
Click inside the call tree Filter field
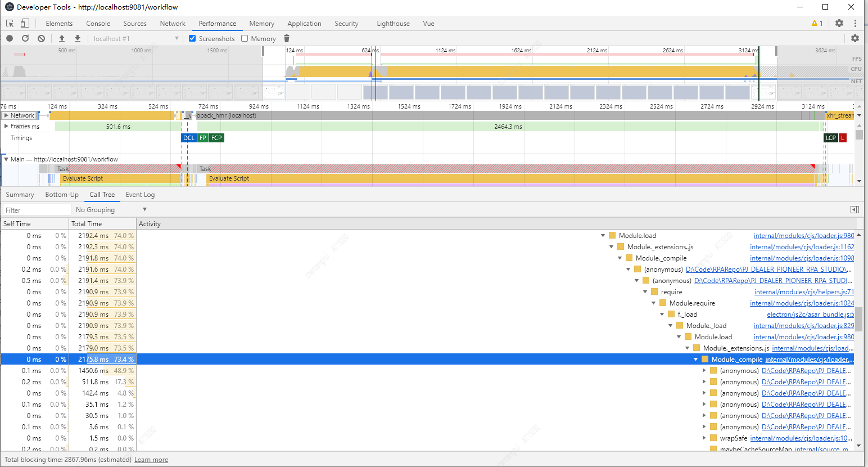[x=35, y=209]
